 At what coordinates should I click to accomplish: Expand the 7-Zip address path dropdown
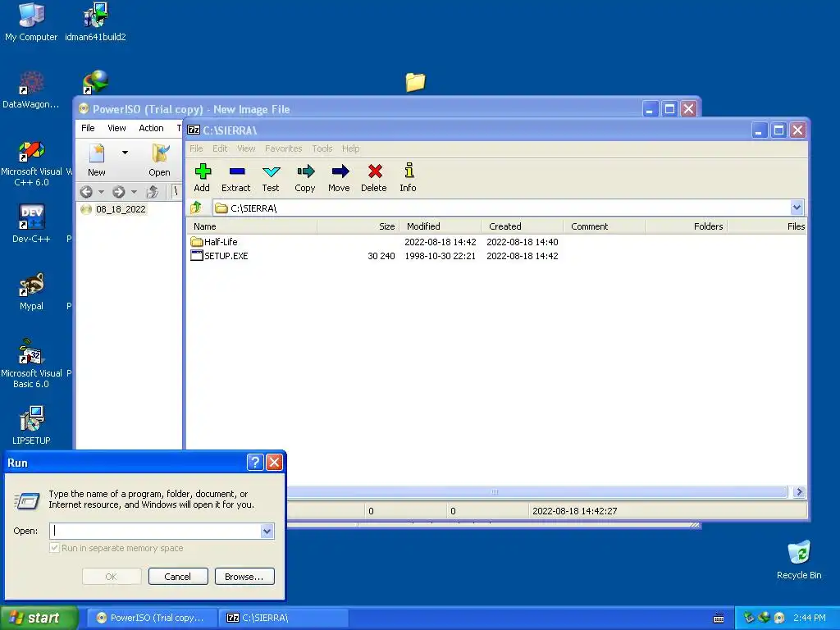pyautogui.click(x=797, y=208)
